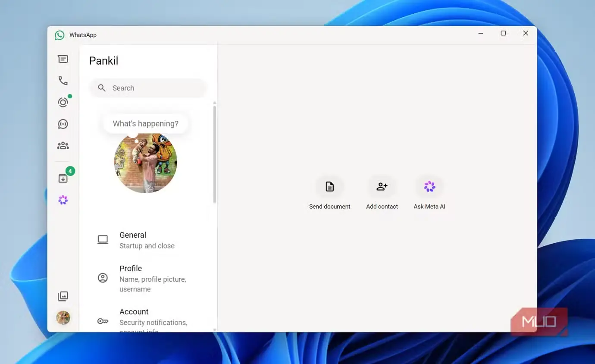Close the WhatsApp window
Image resolution: width=595 pixels, height=364 pixels.
tap(526, 33)
